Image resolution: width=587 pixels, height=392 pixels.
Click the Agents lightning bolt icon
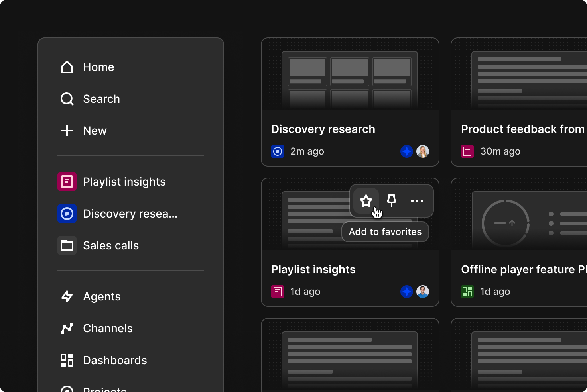tap(67, 296)
